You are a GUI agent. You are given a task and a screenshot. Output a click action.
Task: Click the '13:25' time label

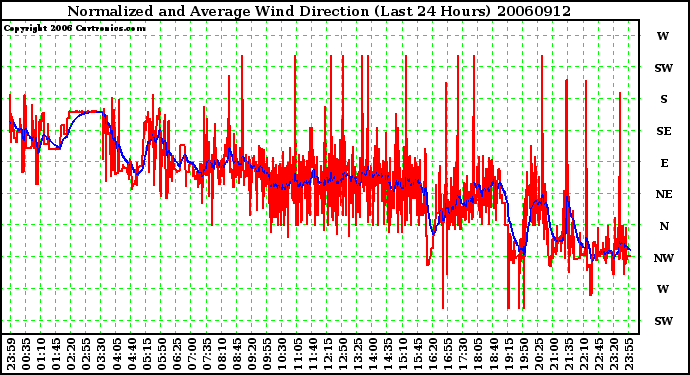click(x=358, y=354)
